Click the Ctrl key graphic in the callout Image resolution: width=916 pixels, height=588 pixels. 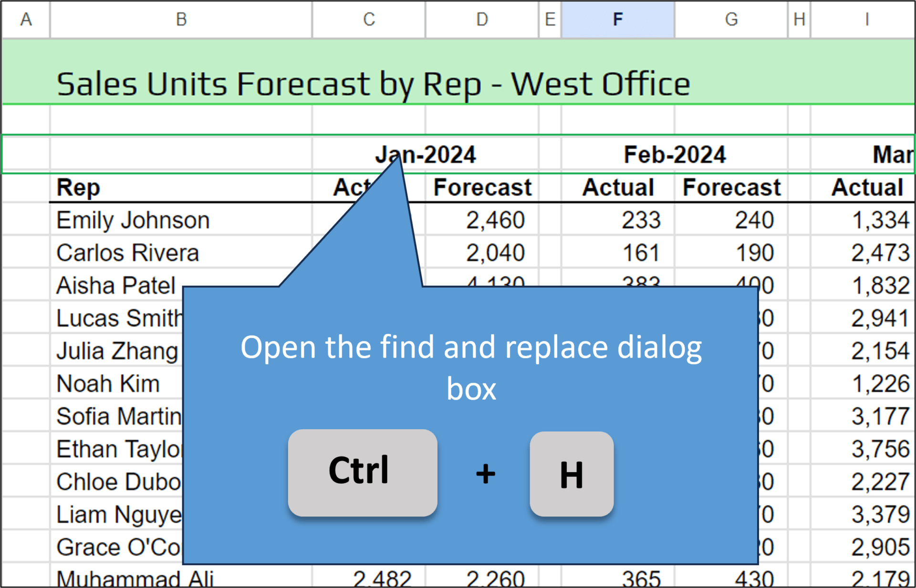pyautogui.click(x=362, y=472)
